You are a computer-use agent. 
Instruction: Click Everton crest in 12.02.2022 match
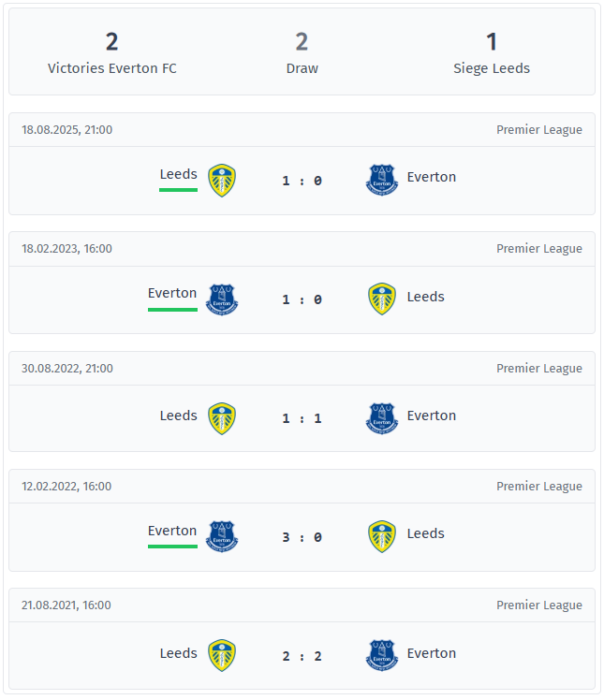[x=222, y=537]
